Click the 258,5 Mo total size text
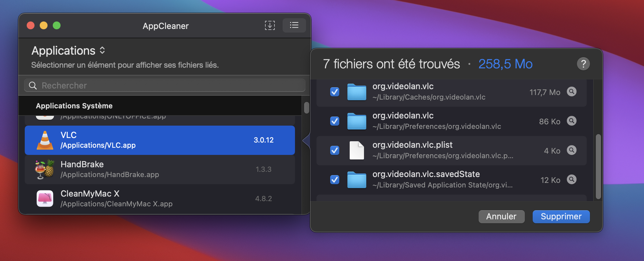 (x=505, y=64)
